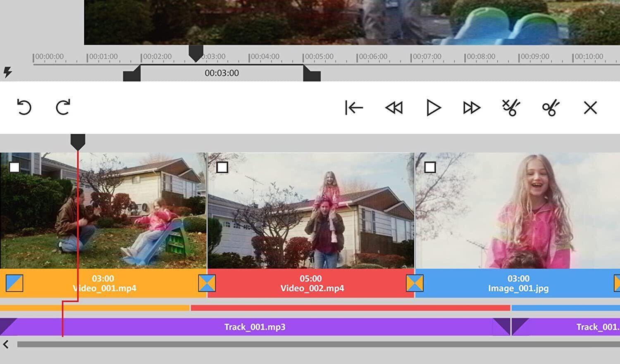Tick the checkbox on Video_001.mp4 clip
Image resolution: width=620 pixels, height=364 pixels.
pyautogui.click(x=14, y=167)
